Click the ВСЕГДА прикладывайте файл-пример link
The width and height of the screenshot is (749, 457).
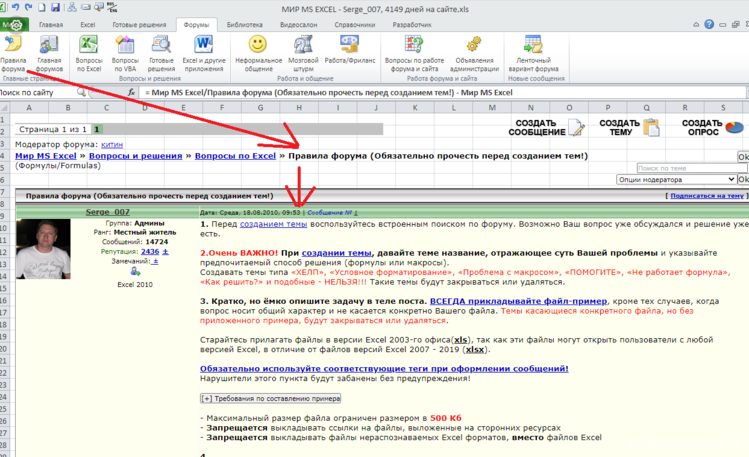pyautogui.click(x=518, y=301)
